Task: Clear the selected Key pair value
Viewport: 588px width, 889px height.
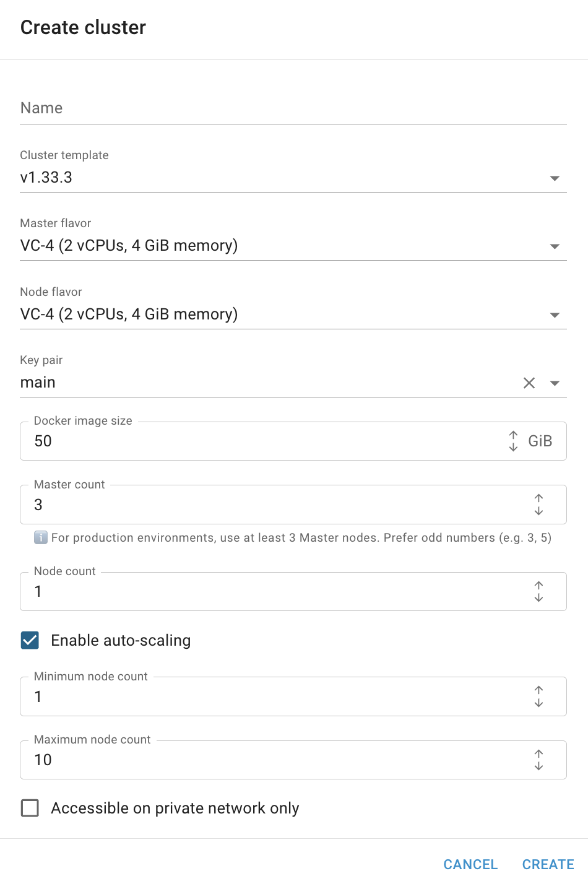Action: [x=529, y=383]
